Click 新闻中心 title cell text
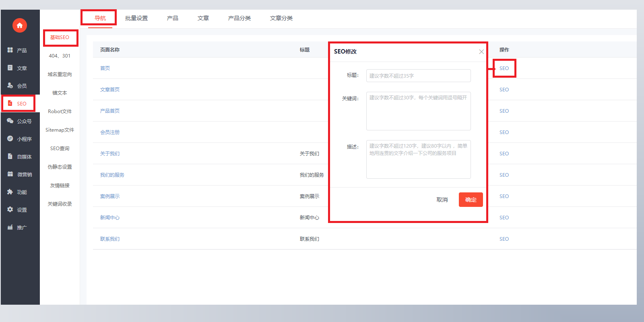The width and height of the screenshot is (644, 322). [x=310, y=218]
